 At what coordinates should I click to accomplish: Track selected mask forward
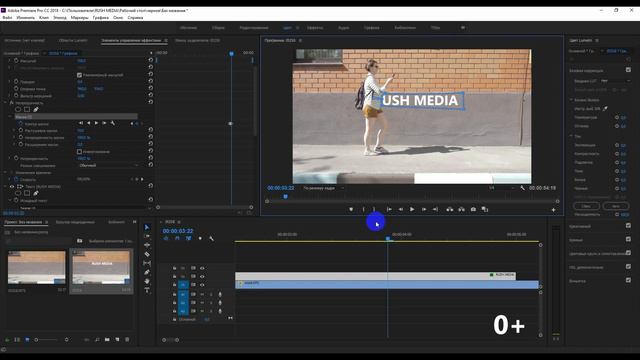[96, 123]
